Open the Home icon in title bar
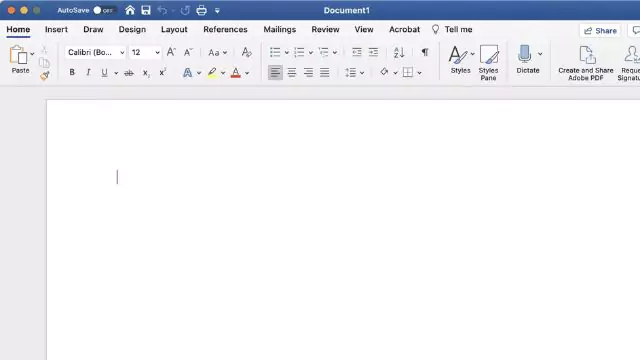This screenshot has width=640, height=360. (130, 10)
